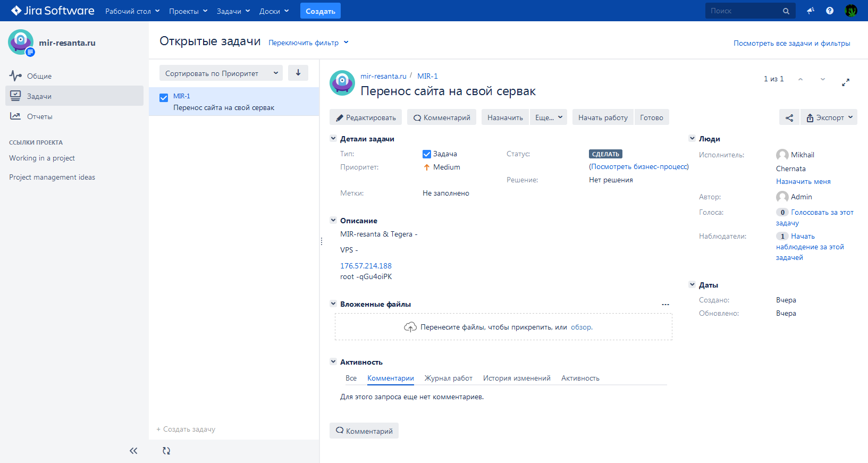868x463 pixels.
Task: Open the help question mark icon
Action: (829, 11)
